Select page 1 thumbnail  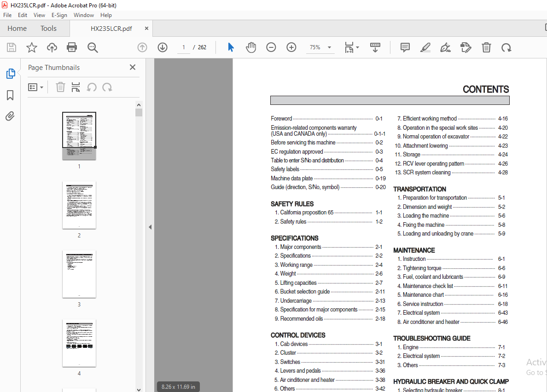pyautogui.click(x=79, y=136)
